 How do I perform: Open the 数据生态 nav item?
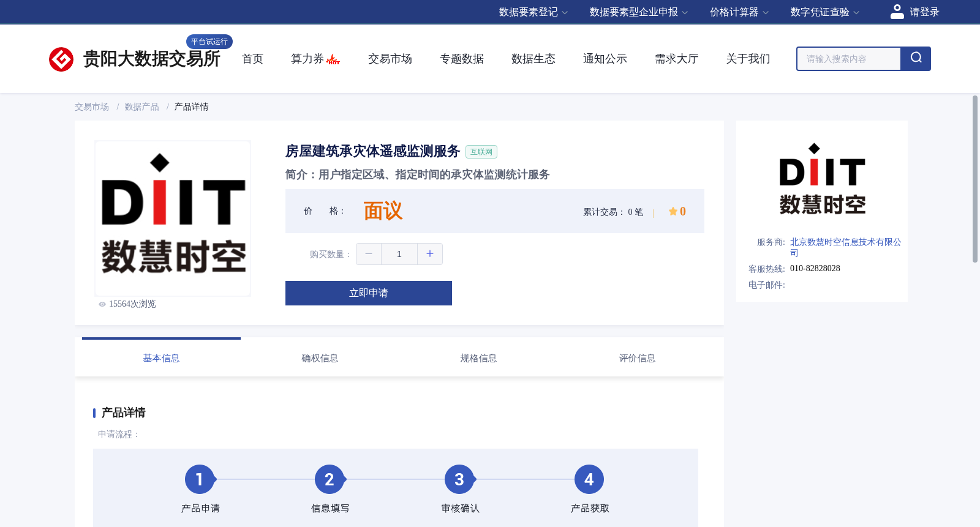(x=533, y=59)
